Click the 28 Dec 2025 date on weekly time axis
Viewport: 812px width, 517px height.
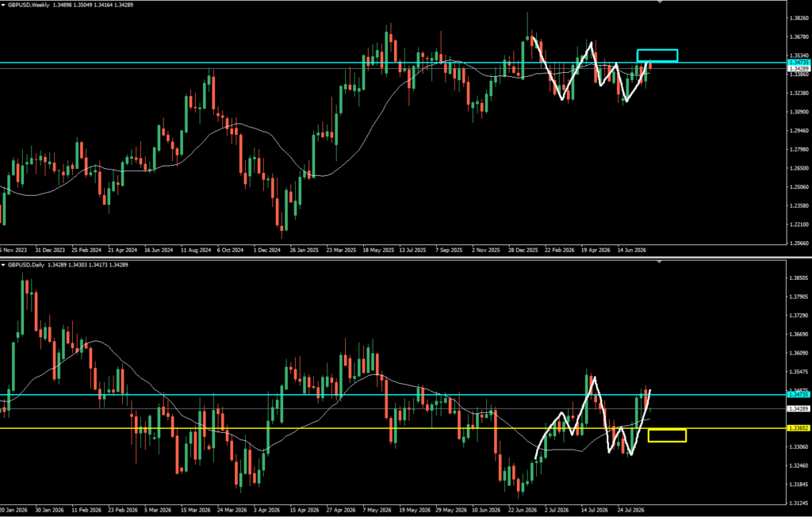coord(523,250)
